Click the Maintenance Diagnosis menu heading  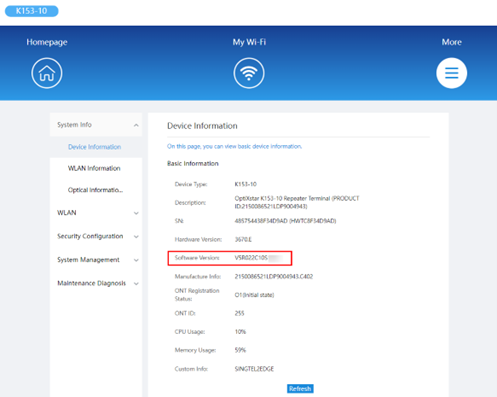click(x=92, y=283)
